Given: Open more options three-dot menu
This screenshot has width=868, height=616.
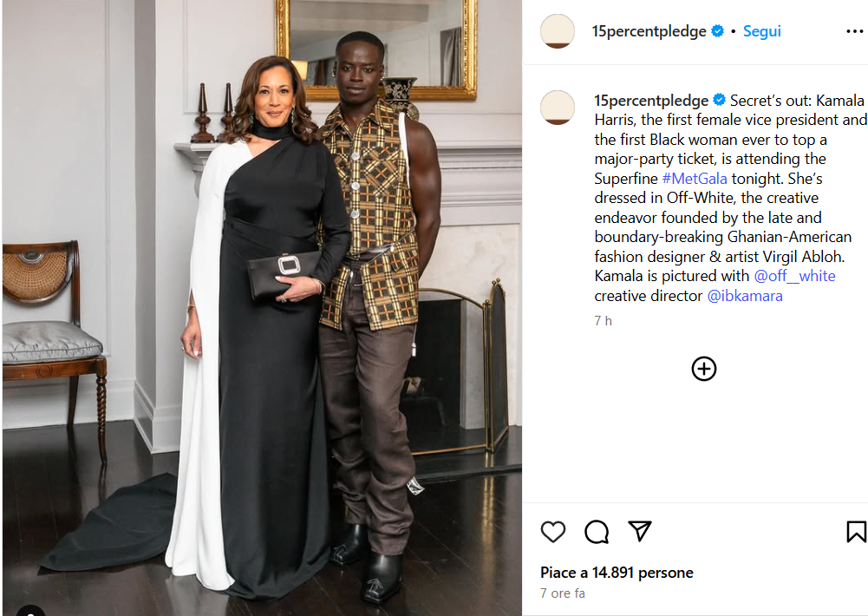Looking at the screenshot, I should (855, 31).
